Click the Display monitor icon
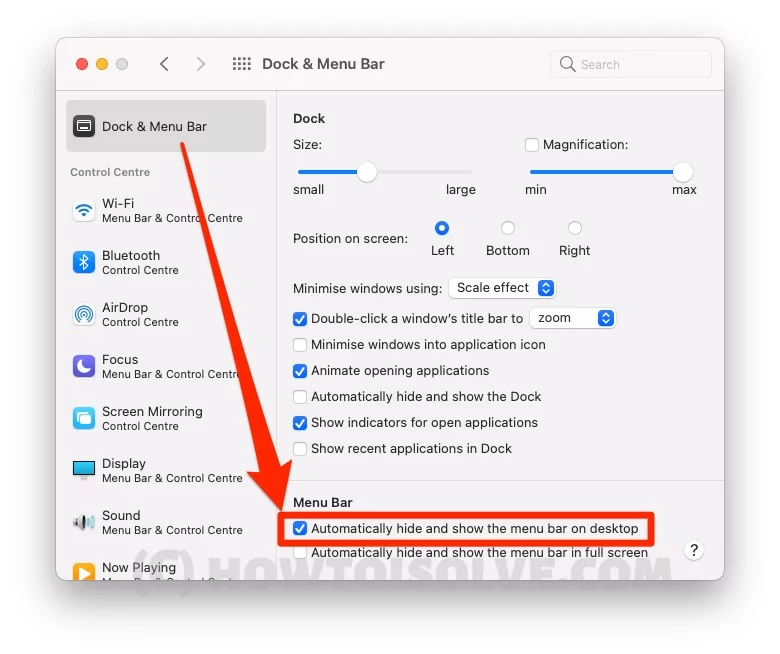 [84, 469]
